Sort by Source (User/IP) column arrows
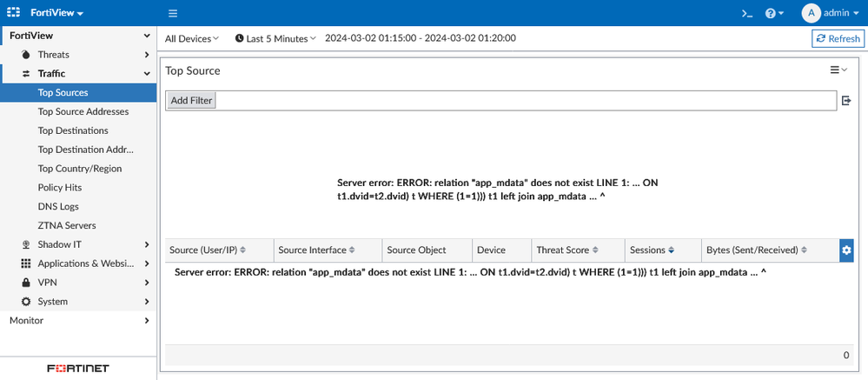 click(242, 250)
